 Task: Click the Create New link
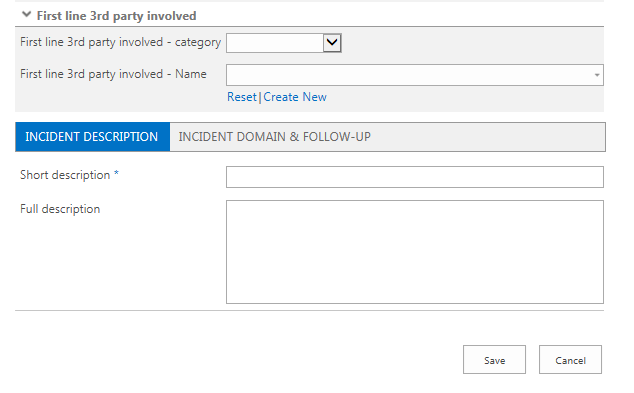point(295,97)
